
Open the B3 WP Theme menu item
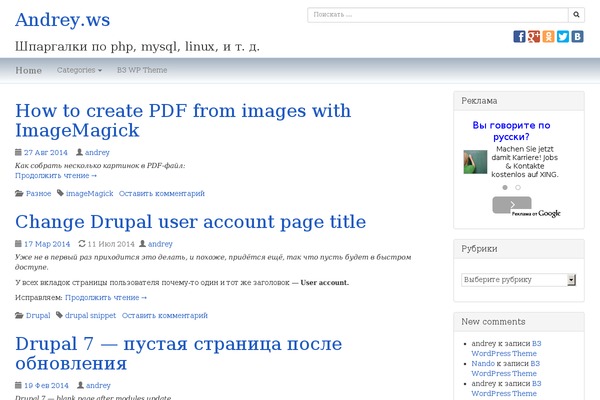(x=142, y=70)
